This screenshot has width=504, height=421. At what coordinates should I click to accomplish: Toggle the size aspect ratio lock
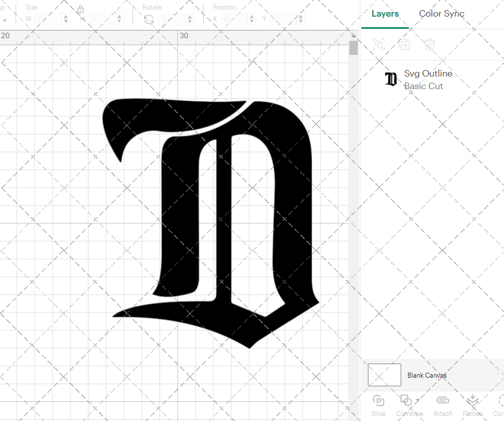click(x=81, y=10)
